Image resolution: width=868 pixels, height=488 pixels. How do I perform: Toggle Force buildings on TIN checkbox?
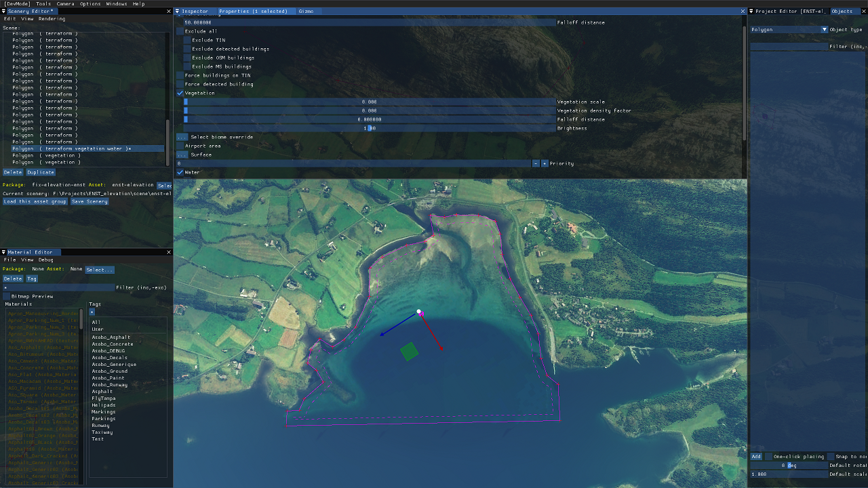click(180, 75)
